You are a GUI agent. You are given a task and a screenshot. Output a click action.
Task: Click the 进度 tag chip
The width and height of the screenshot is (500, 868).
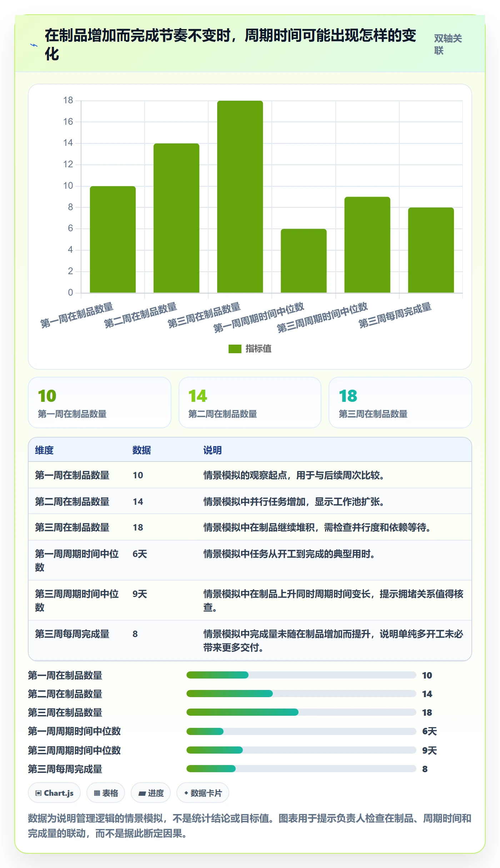151,793
